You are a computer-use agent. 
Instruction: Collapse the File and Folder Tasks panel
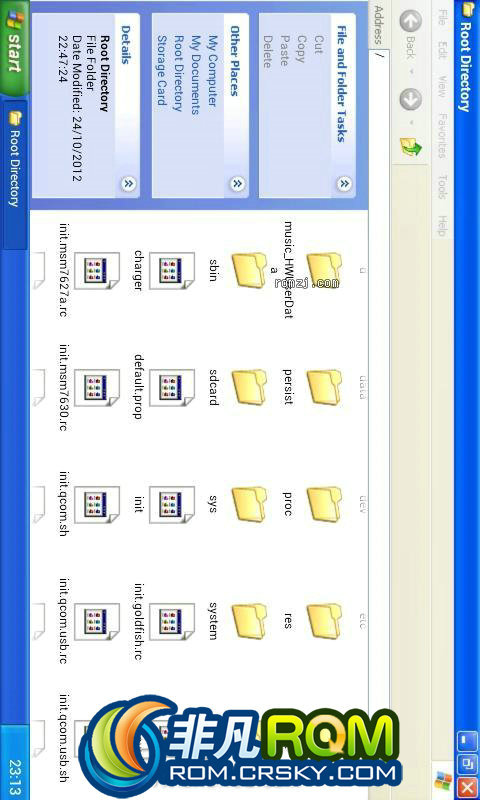pos(344,184)
